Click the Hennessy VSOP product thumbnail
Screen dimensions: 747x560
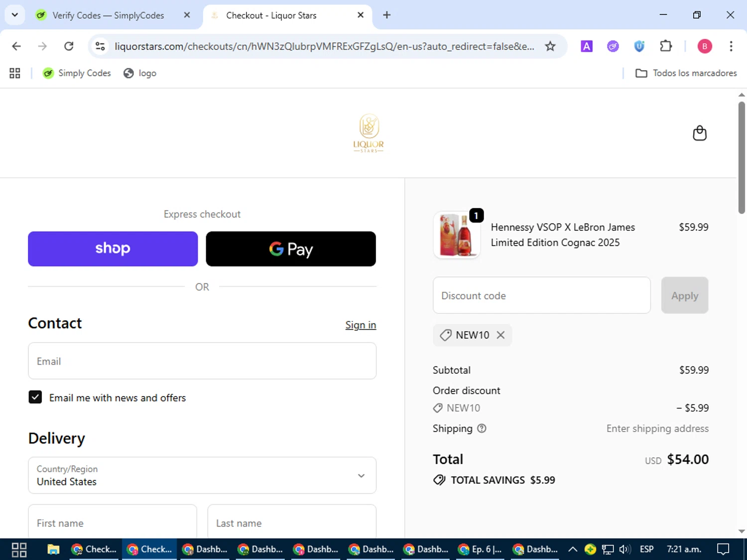point(457,235)
